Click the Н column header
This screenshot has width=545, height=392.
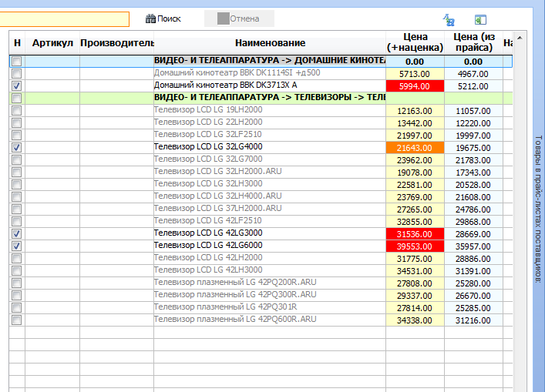17,43
